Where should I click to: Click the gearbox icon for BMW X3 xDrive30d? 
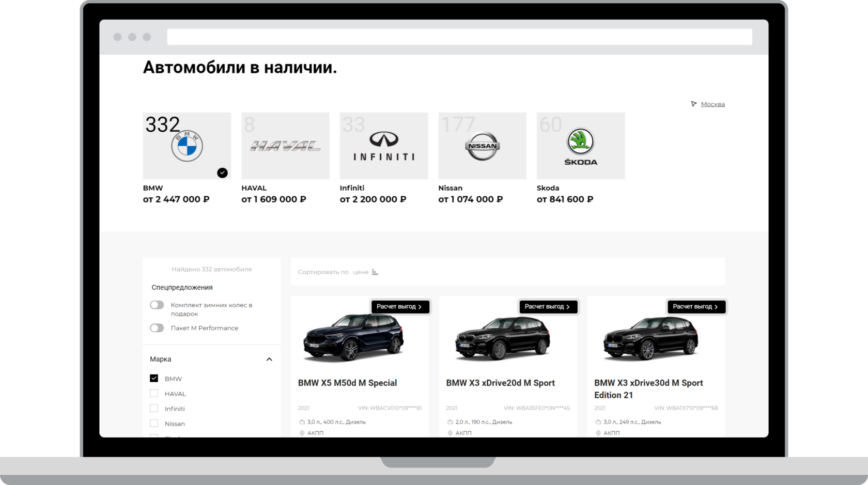click(x=598, y=433)
